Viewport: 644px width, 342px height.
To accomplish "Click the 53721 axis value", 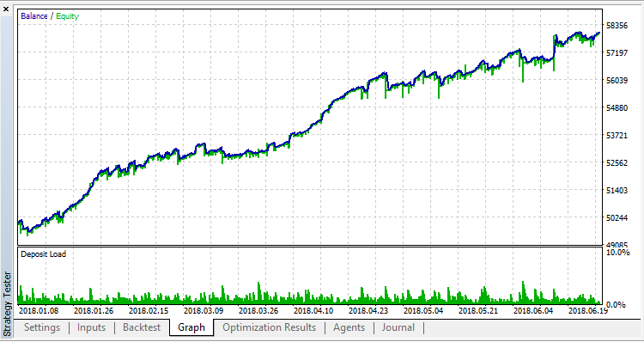I will coord(617,135).
